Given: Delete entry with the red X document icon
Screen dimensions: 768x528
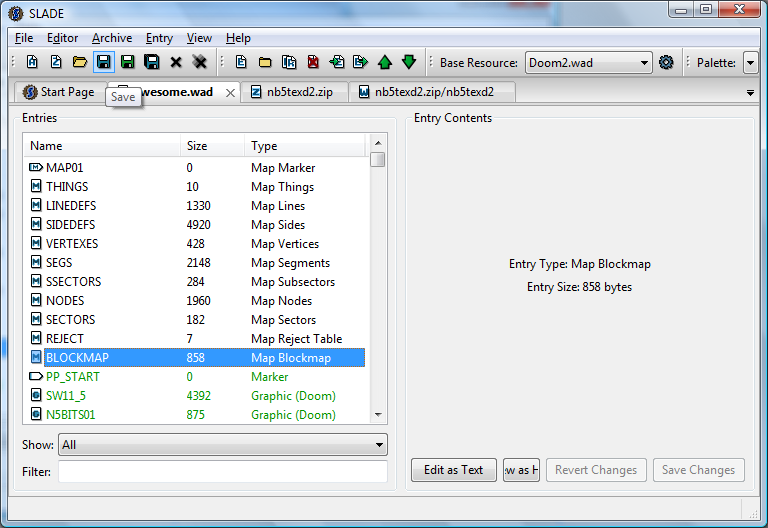Looking at the screenshot, I should click(x=313, y=62).
